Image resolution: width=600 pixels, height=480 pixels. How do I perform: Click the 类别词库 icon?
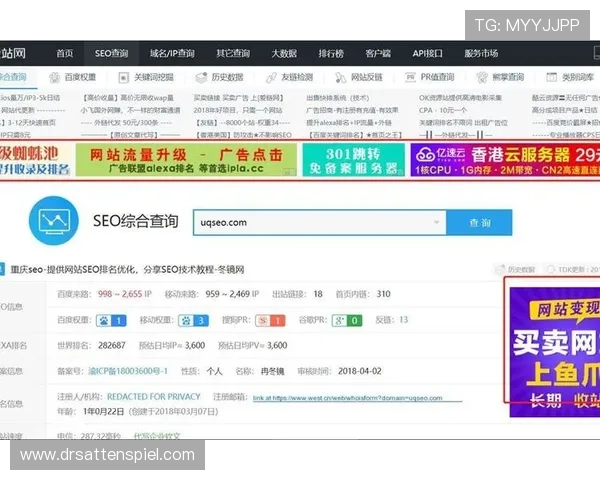click(551, 78)
